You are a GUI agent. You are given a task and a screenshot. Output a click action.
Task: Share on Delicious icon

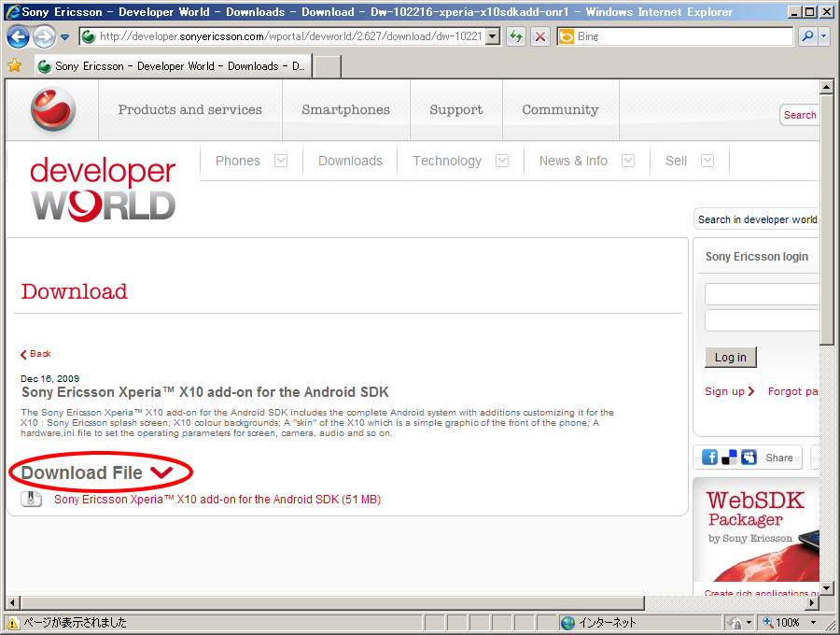(729, 457)
